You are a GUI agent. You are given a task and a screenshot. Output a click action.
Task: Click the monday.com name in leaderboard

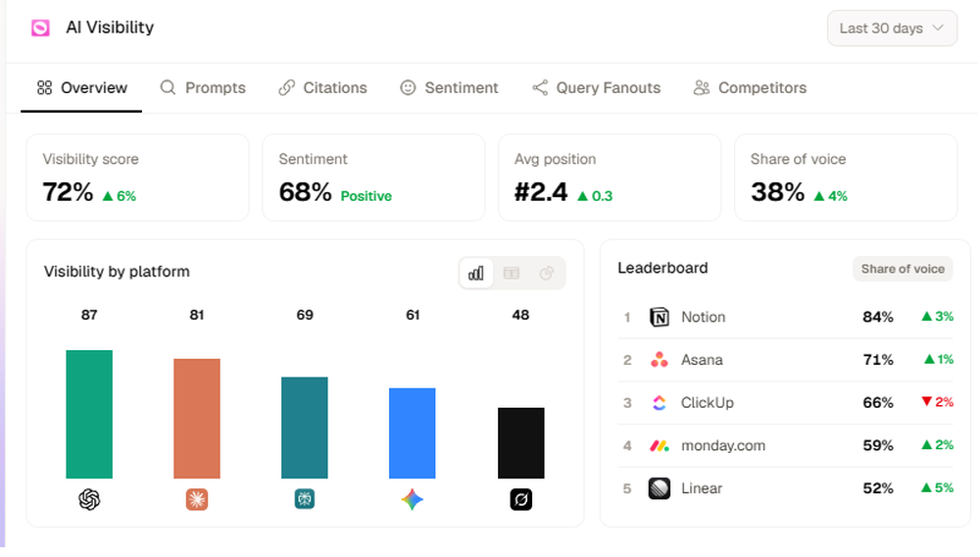pyautogui.click(x=723, y=446)
